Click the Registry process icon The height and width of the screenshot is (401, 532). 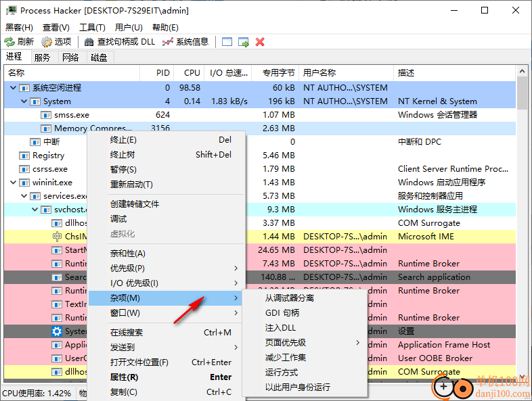[x=24, y=156]
